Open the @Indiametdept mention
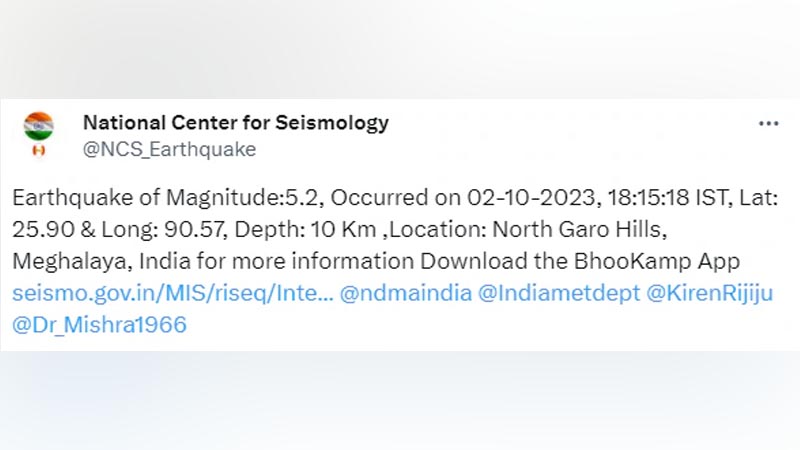Screen dimensions: 800x450 pyautogui.click(x=559, y=293)
